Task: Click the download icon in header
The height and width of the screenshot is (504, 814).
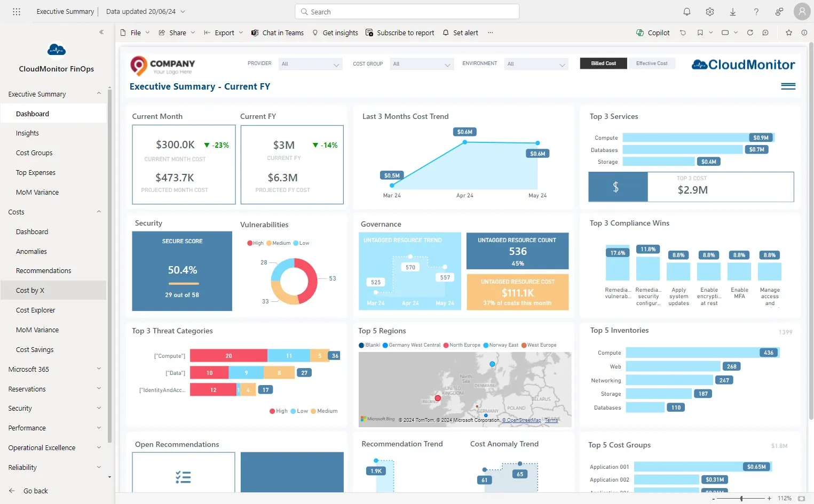Action: point(733,11)
